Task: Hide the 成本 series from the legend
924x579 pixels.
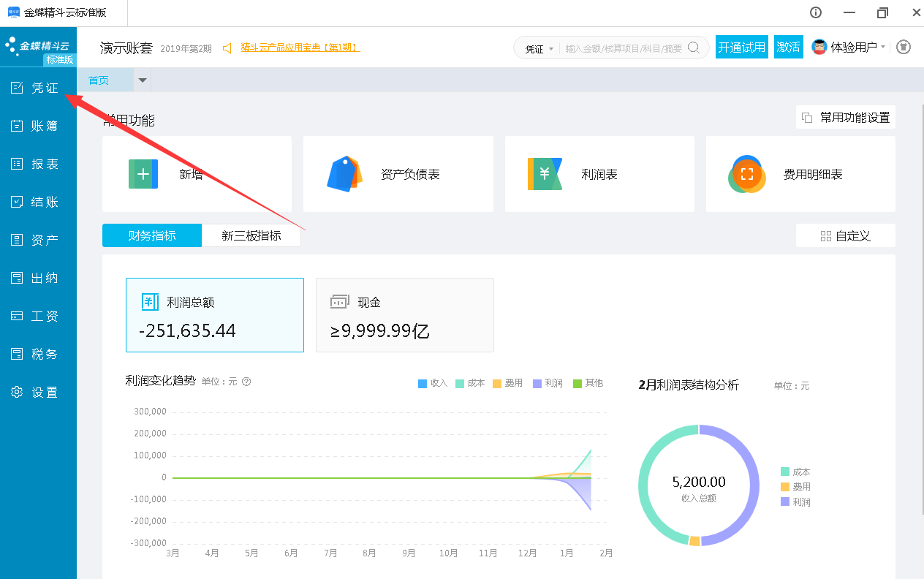Action: [470, 382]
